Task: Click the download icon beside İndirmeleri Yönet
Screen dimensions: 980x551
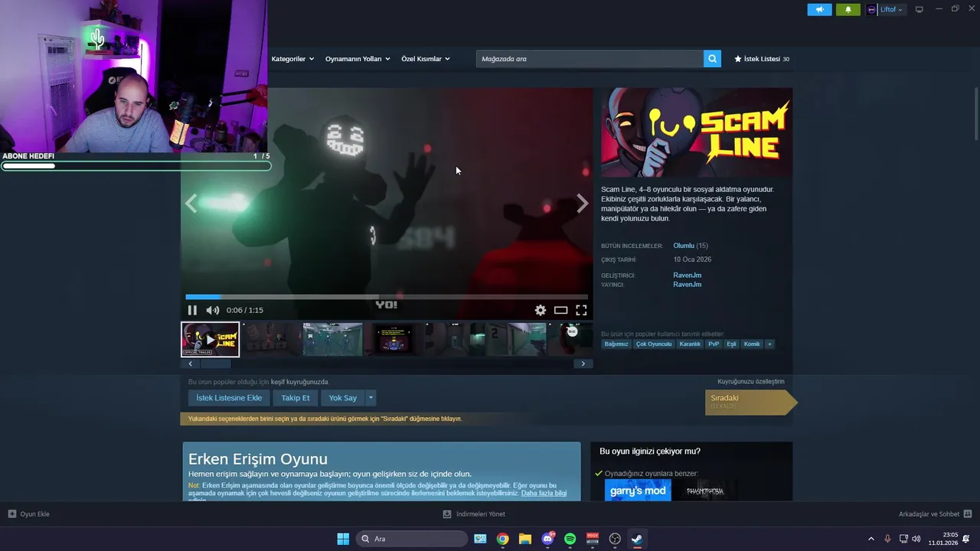Action: [x=447, y=514]
